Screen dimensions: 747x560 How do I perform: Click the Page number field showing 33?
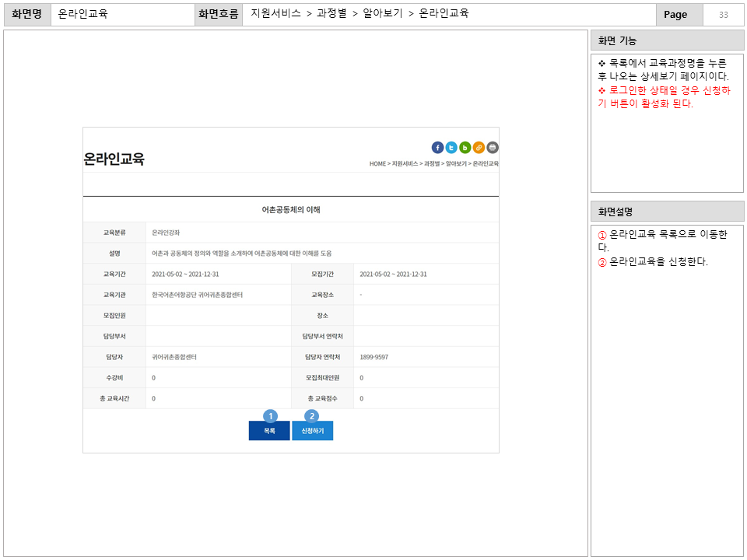point(723,14)
